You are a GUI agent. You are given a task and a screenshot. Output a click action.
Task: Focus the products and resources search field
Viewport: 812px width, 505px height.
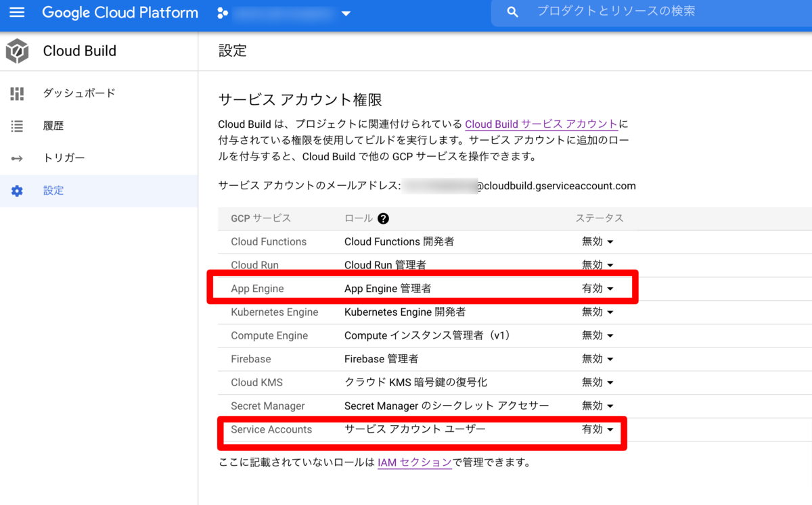click(x=651, y=12)
